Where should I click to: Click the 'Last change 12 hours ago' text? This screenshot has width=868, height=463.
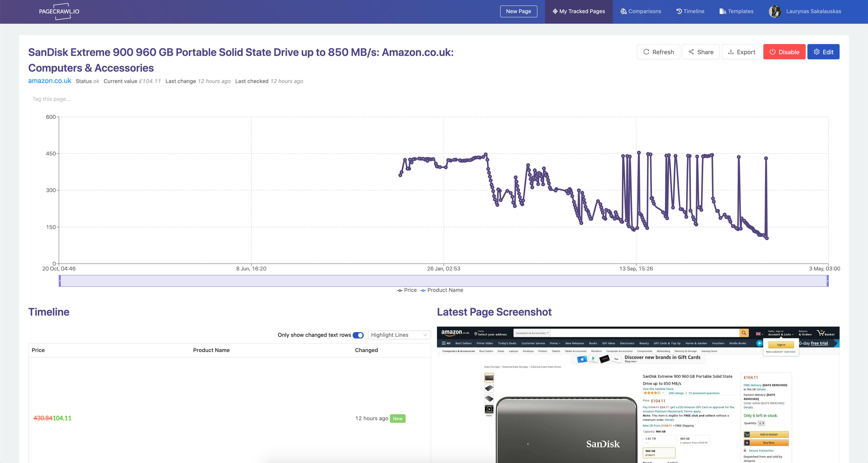198,81
